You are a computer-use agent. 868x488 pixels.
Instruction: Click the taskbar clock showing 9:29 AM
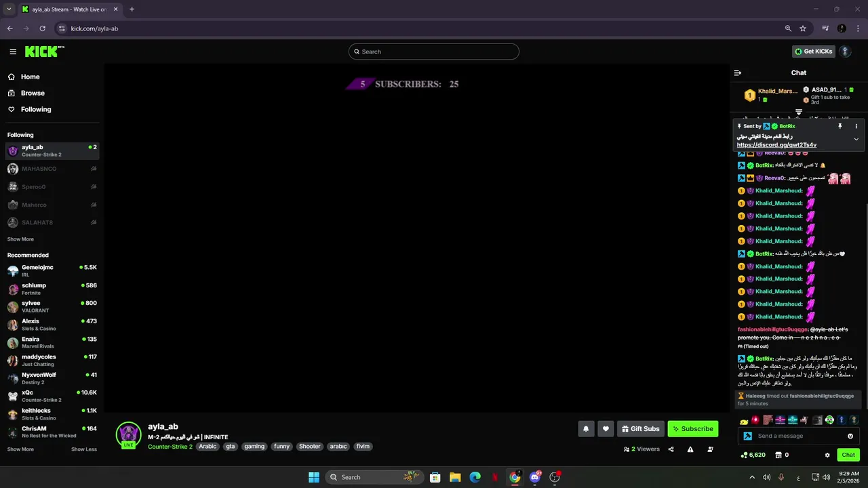point(849,477)
